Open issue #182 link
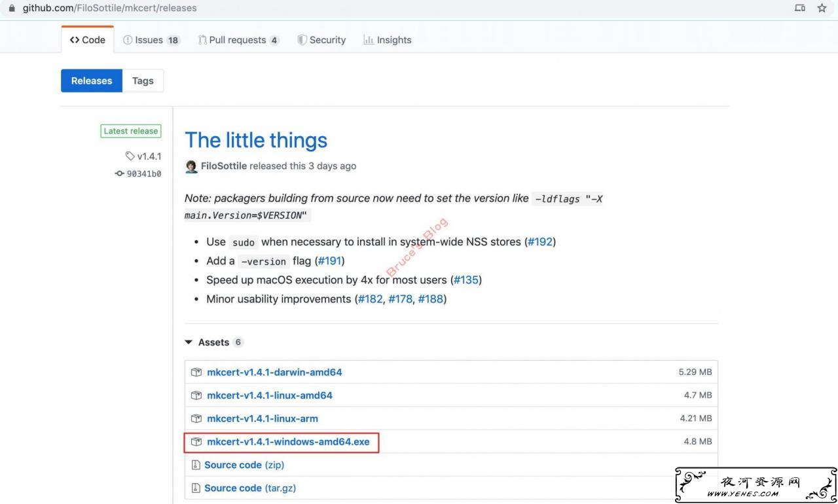 coord(370,298)
